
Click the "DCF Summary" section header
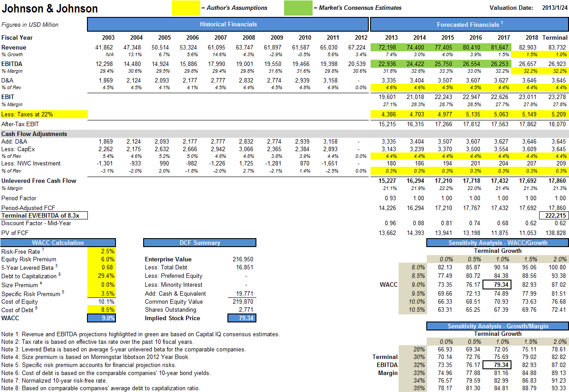point(200,243)
